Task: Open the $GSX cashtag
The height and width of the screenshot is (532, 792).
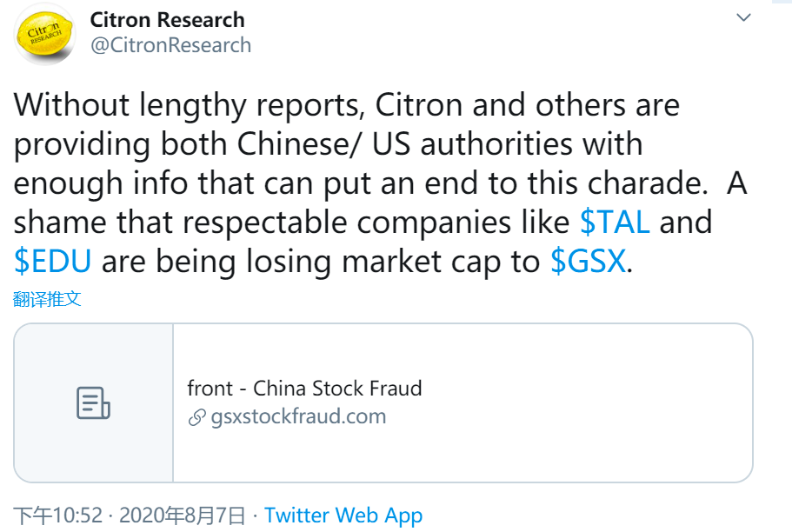Action: click(x=588, y=262)
